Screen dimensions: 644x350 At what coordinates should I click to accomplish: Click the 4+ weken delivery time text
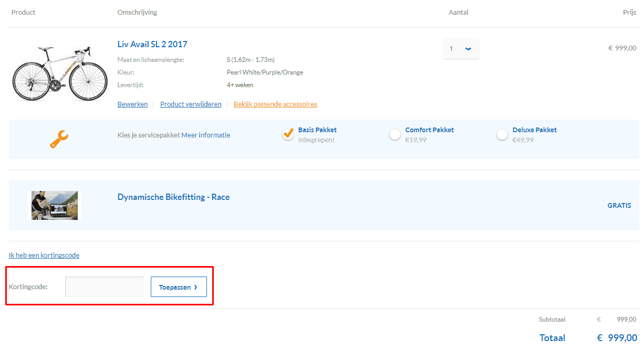pyautogui.click(x=240, y=85)
